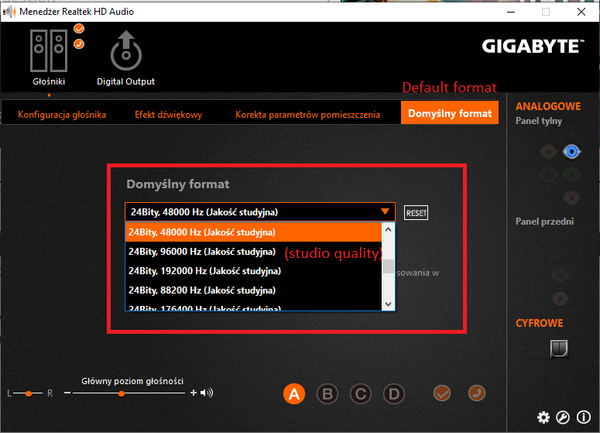Click the Panel tylny label
The height and width of the screenshot is (433, 600).
click(x=539, y=121)
